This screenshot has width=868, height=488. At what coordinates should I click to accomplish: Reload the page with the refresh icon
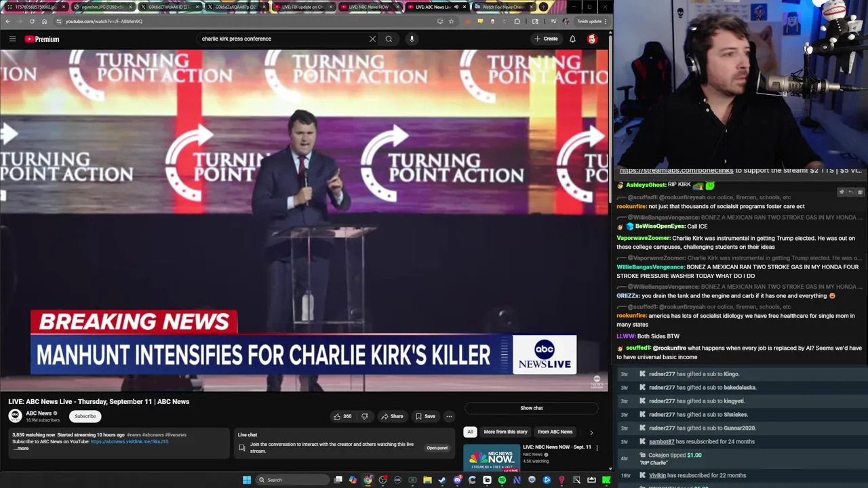click(x=32, y=21)
